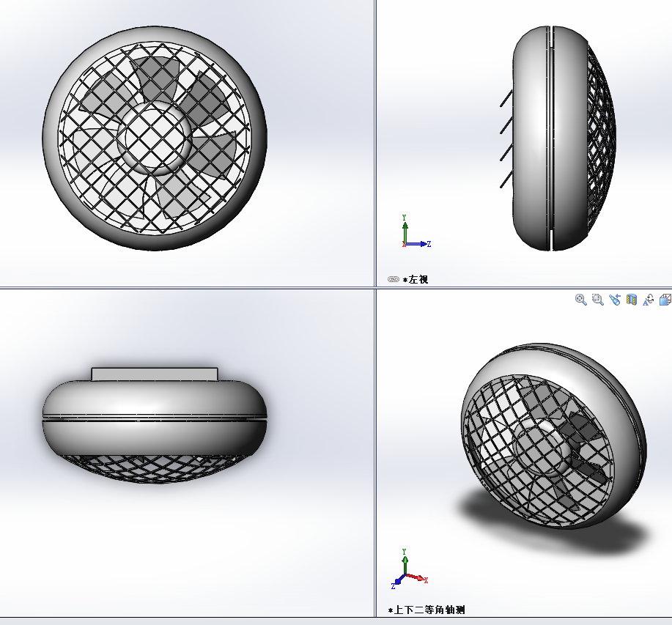Click the *左视 view label
The image size is (672, 625).
click(x=415, y=279)
